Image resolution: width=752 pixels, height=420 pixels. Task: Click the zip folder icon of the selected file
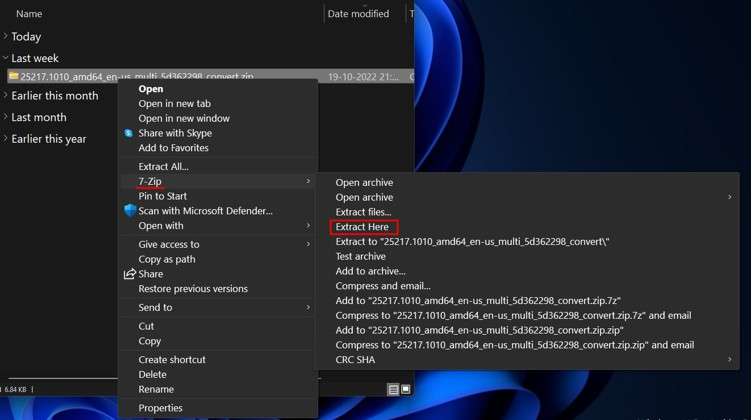tap(14, 76)
